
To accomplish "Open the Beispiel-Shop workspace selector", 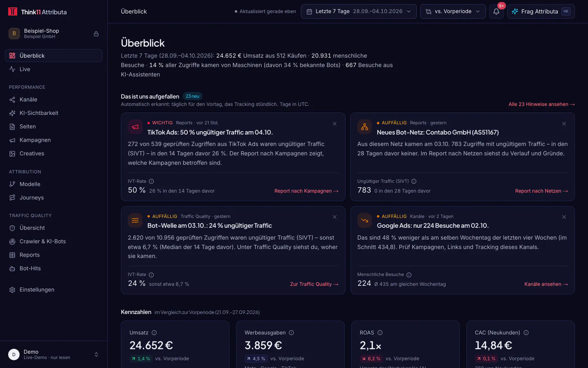I will click(53, 34).
